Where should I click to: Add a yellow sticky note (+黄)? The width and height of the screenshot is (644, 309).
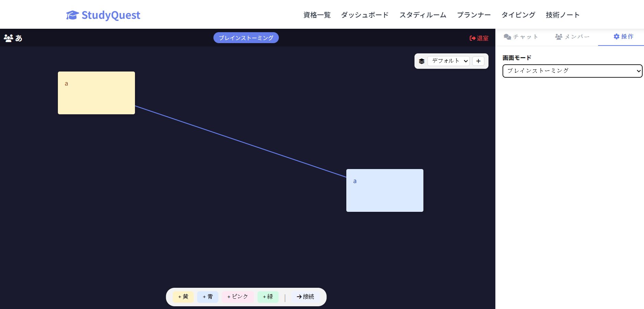(x=183, y=297)
